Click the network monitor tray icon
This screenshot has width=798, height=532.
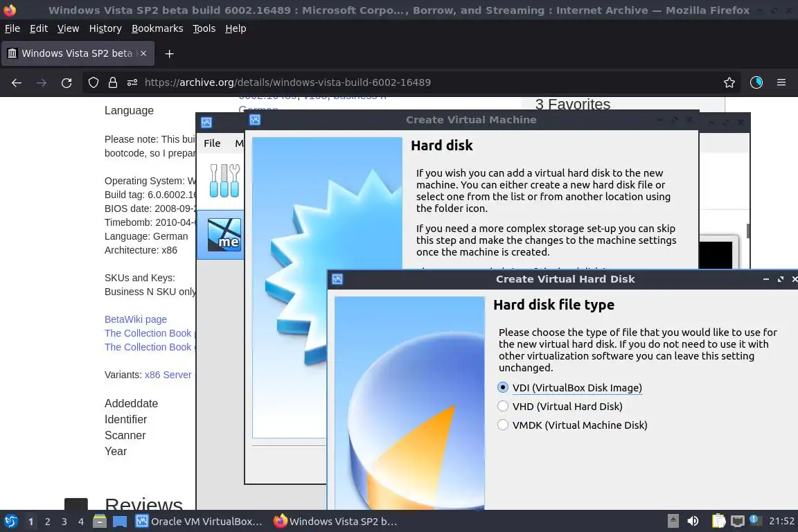coord(738,521)
